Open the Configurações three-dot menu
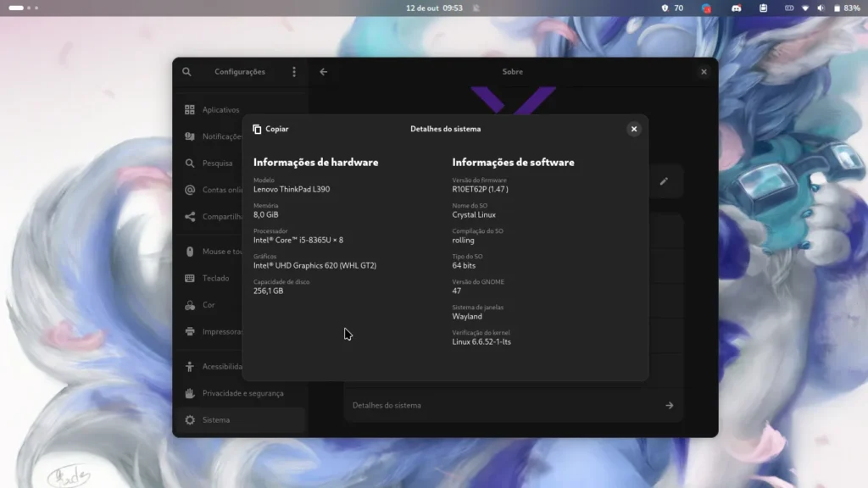This screenshot has height=488, width=868. coord(294,72)
